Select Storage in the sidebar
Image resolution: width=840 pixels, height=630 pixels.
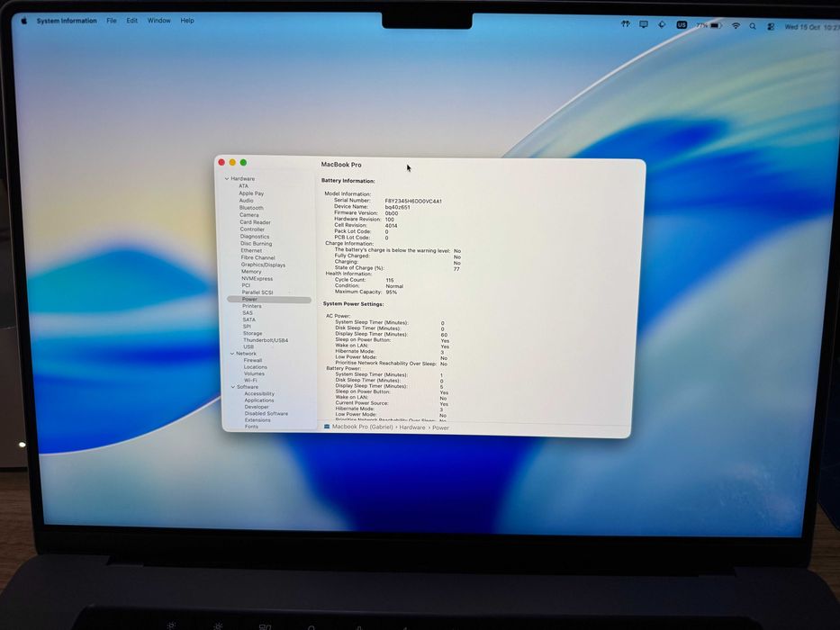click(x=252, y=333)
